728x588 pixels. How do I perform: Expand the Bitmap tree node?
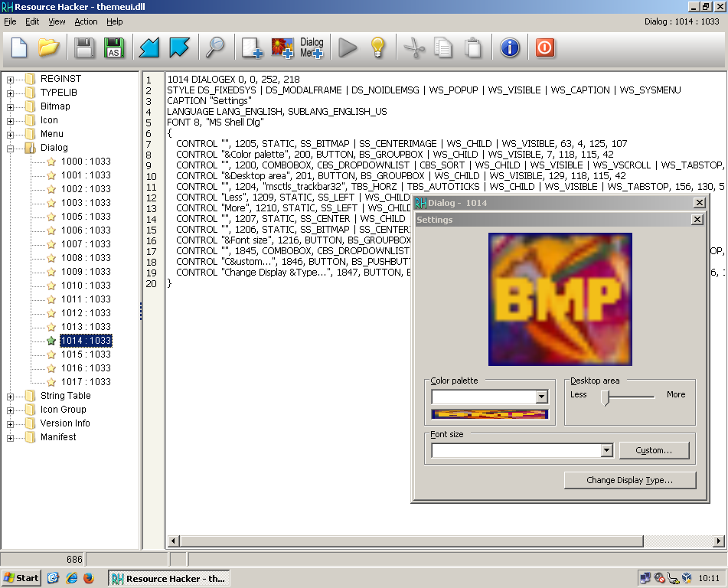(11, 106)
